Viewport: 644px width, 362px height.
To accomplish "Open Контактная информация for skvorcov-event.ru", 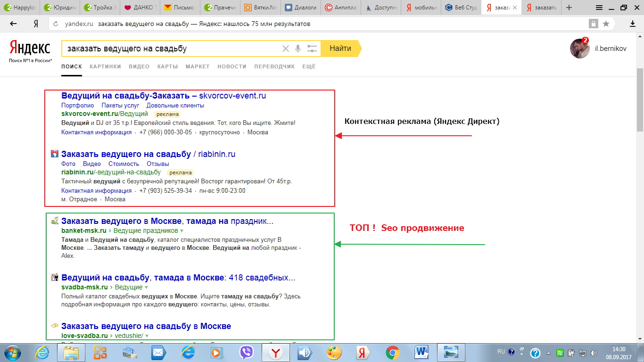I will coord(96,132).
